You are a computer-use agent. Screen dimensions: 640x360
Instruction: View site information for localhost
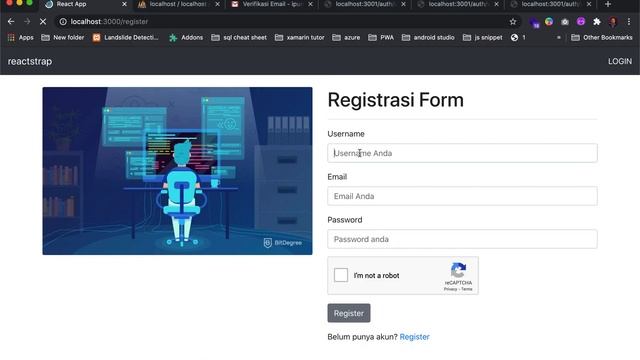[x=63, y=22]
